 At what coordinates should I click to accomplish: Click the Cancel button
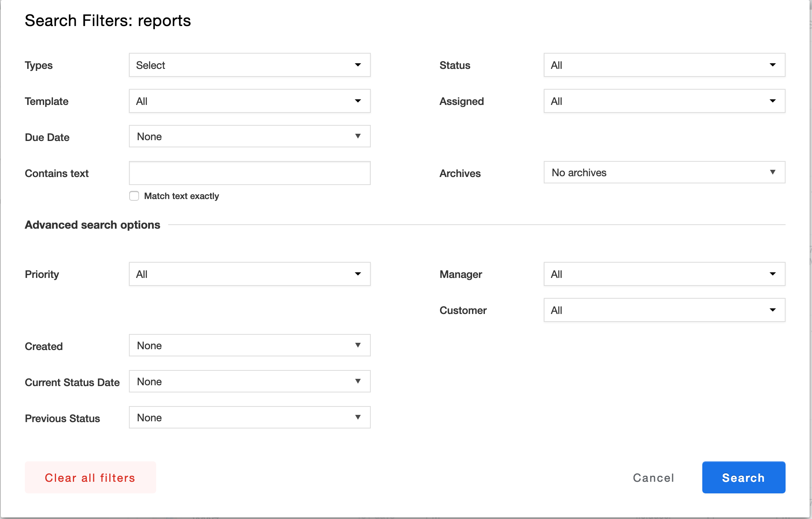(653, 477)
